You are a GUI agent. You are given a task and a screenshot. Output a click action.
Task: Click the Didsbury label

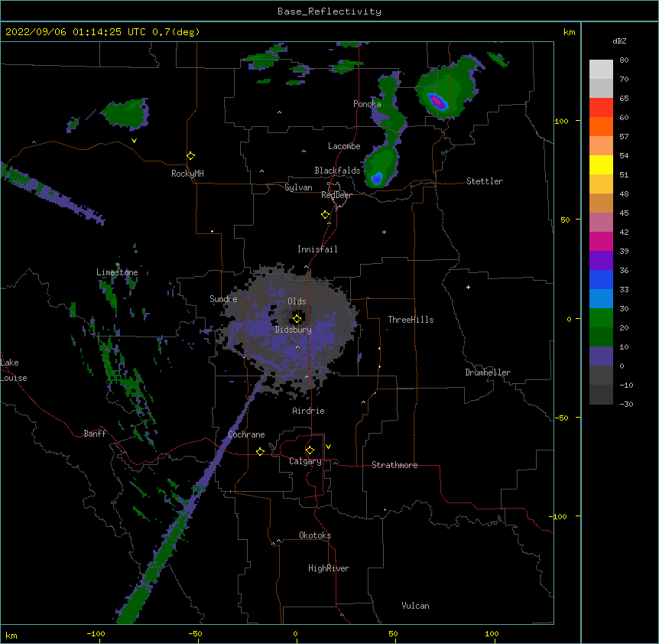click(294, 330)
